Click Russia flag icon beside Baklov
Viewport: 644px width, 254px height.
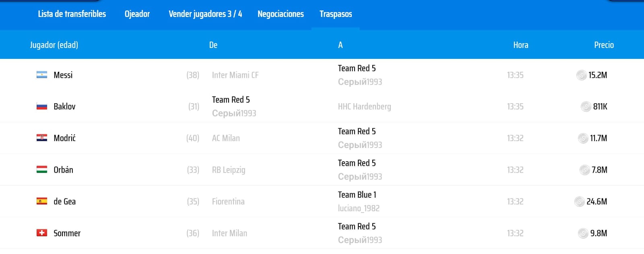[x=42, y=106]
